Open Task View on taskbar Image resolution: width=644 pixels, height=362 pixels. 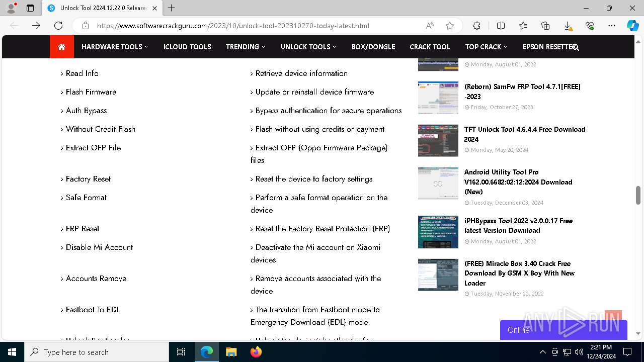point(181,352)
